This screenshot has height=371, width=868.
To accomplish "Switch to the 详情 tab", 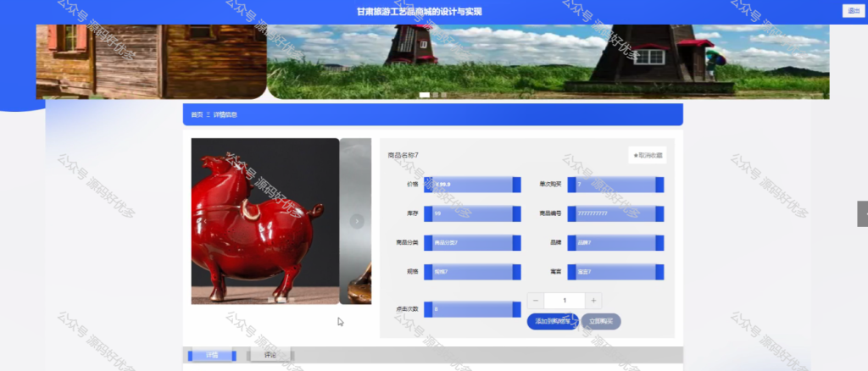I will click(212, 355).
